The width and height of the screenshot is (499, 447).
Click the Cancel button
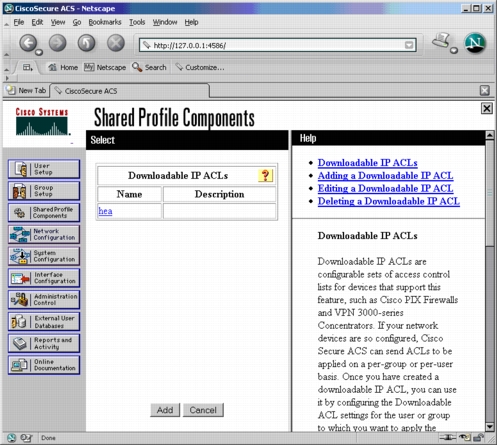point(203,410)
